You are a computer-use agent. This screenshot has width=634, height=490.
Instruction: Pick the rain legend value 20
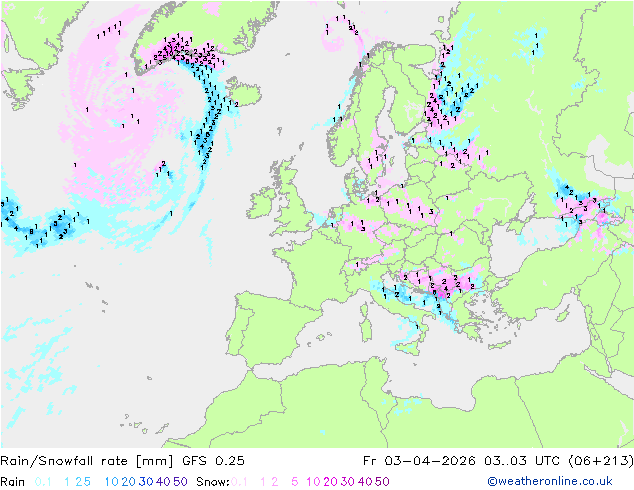[x=129, y=482]
